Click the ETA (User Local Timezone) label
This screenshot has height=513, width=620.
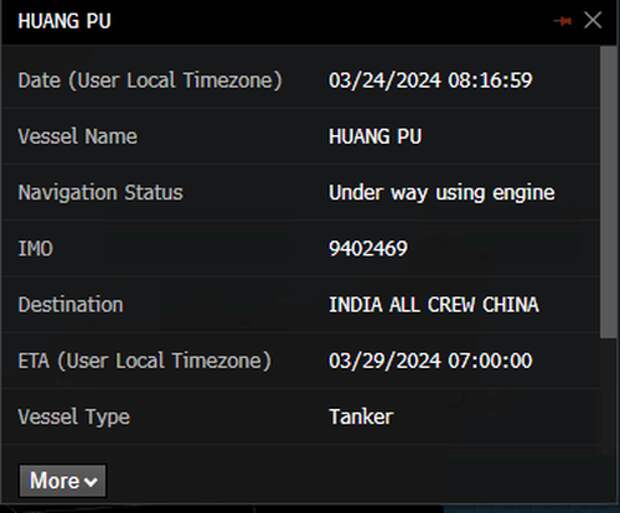click(143, 361)
